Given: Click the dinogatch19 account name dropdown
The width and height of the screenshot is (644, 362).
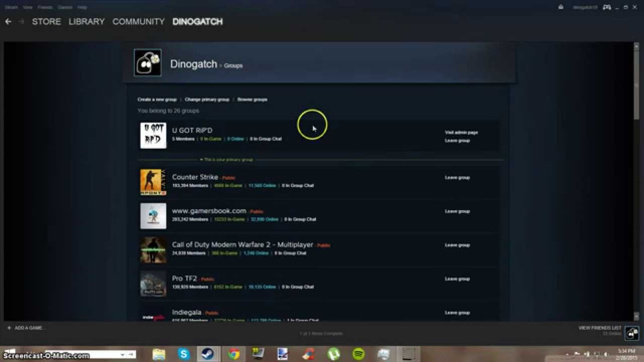Looking at the screenshot, I should tap(585, 8).
